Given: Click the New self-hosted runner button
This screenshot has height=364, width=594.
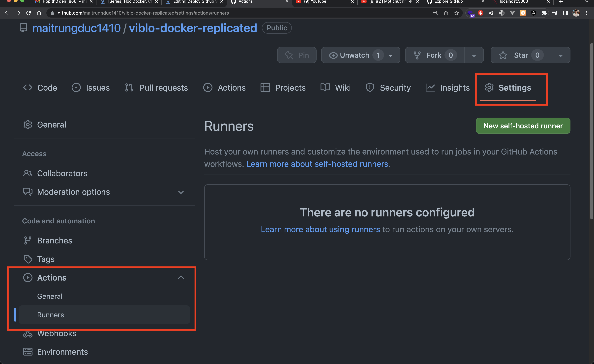Looking at the screenshot, I should 523,126.
